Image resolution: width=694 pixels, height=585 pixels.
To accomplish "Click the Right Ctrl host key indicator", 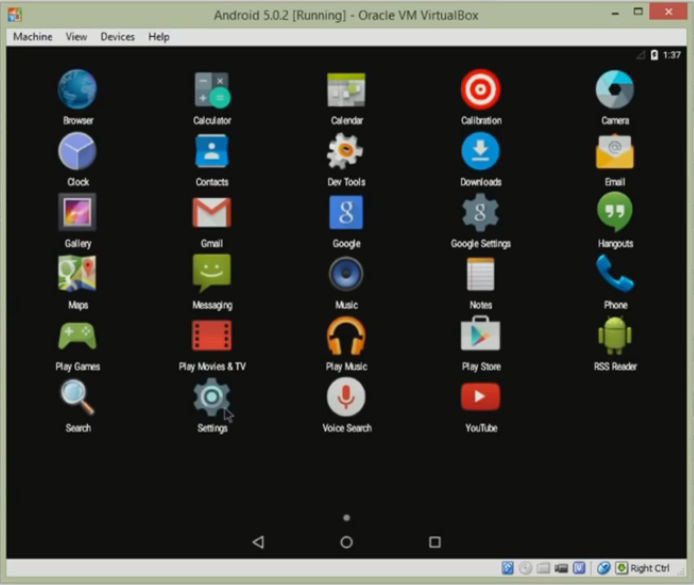I will pos(650,568).
